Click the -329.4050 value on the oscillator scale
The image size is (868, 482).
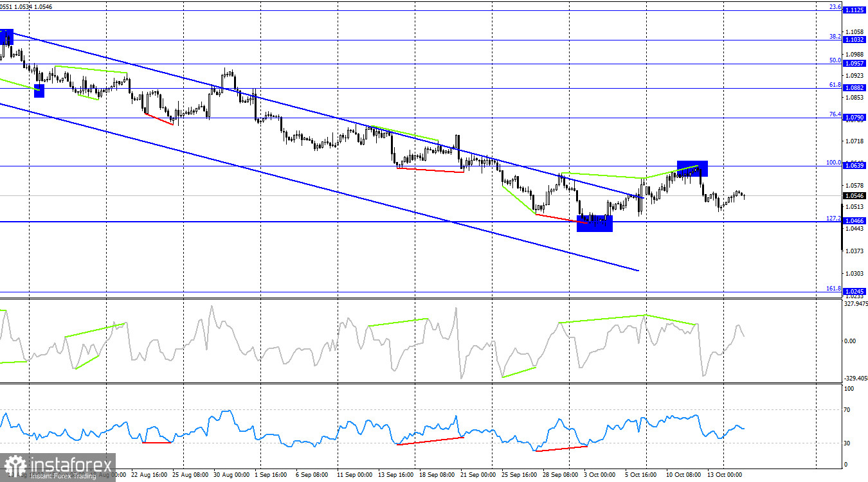click(x=854, y=379)
